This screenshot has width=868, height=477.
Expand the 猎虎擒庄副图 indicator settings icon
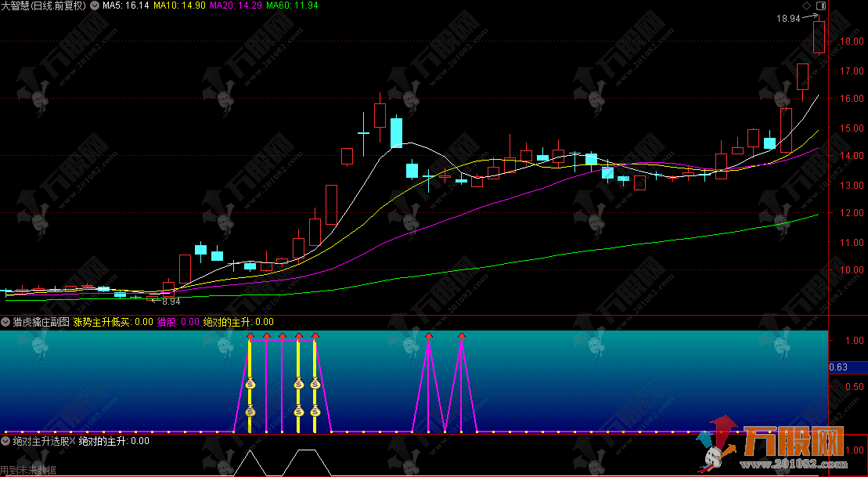(x=5, y=322)
